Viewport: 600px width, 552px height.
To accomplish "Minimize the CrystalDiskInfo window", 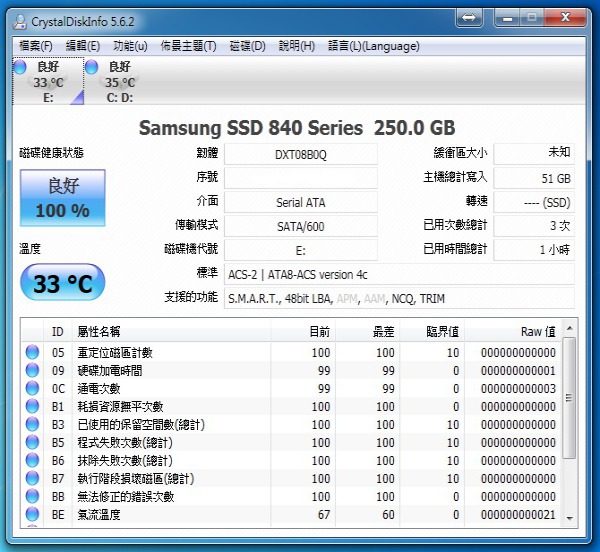I will click(x=508, y=18).
